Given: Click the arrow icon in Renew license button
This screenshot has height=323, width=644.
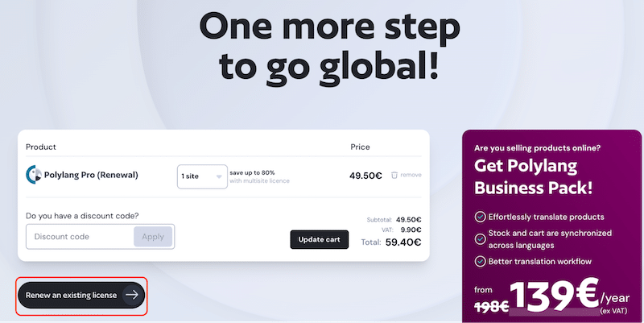Looking at the screenshot, I should coord(132,295).
